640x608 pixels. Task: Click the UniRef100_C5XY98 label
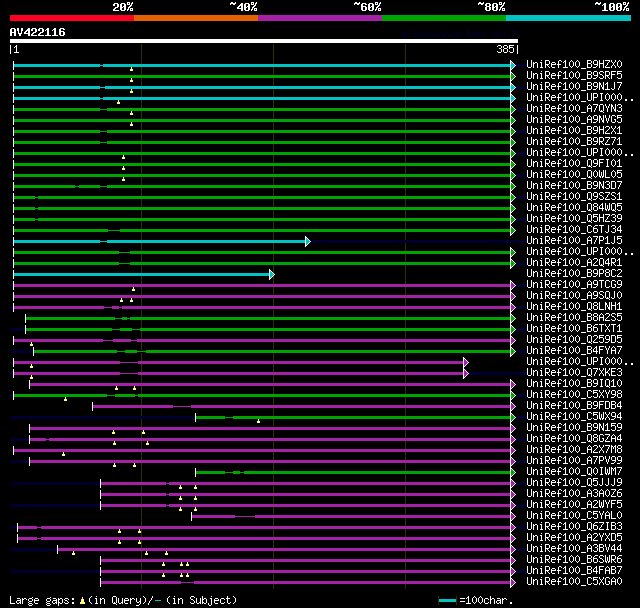click(x=574, y=395)
